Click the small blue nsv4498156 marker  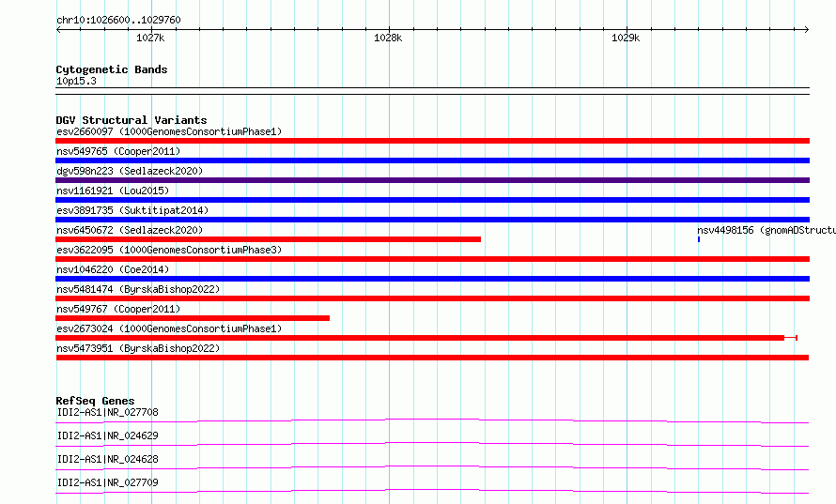pyautogui.click(x=699, y=239)
